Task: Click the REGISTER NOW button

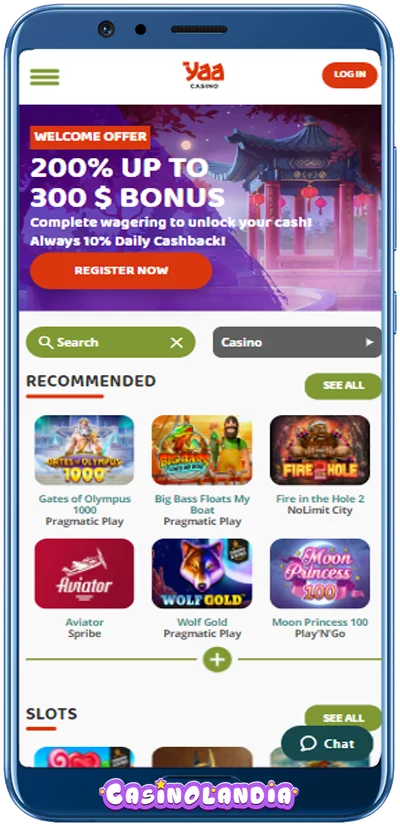Action: (121, 271)
